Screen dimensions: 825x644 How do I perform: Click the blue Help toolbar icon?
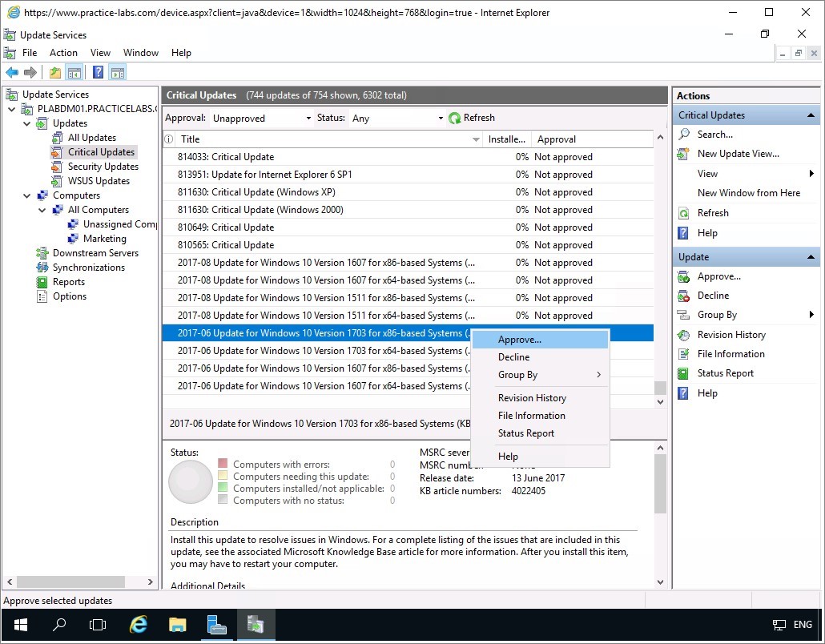tap(98, 73)
